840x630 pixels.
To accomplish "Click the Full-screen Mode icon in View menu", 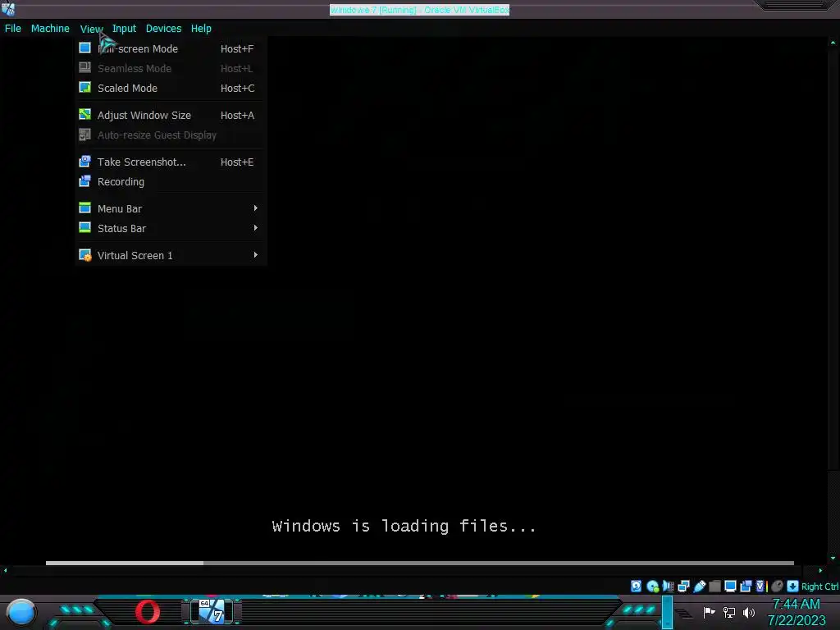I will (x=84, y=48).
